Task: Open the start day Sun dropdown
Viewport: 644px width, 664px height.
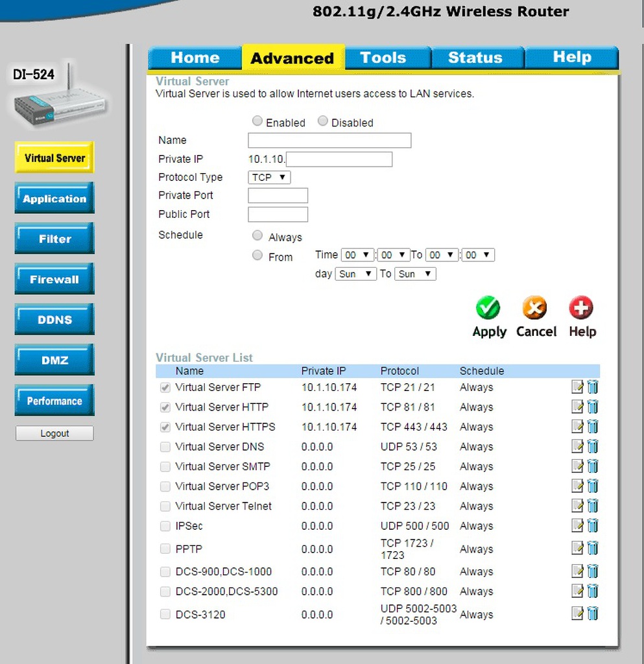Action: (355, 274)
